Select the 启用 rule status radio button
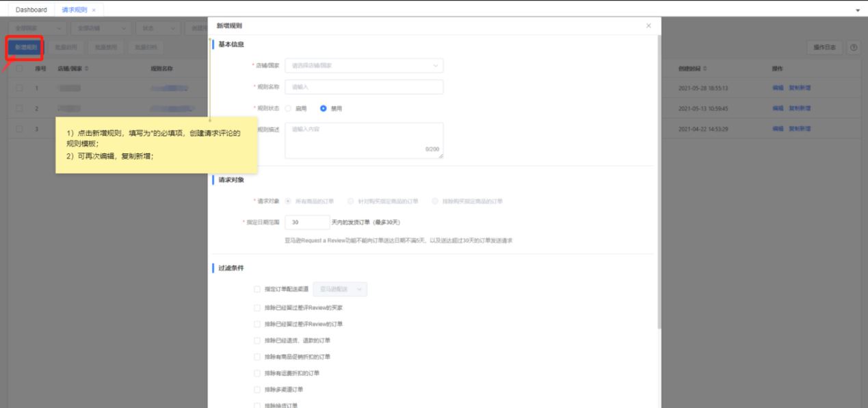Screen dimensions: 868x408 tap(288, 108)
